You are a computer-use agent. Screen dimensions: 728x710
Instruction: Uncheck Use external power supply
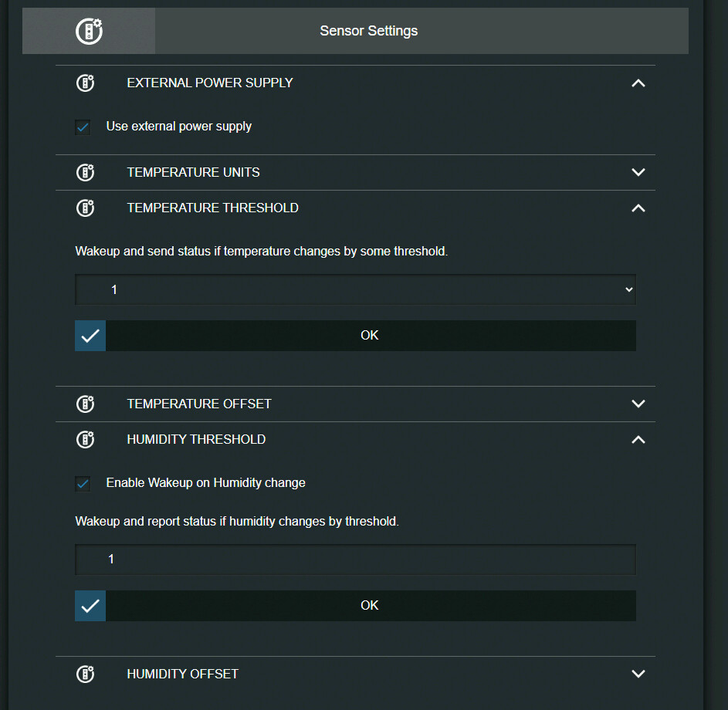[x=83, y=127]
